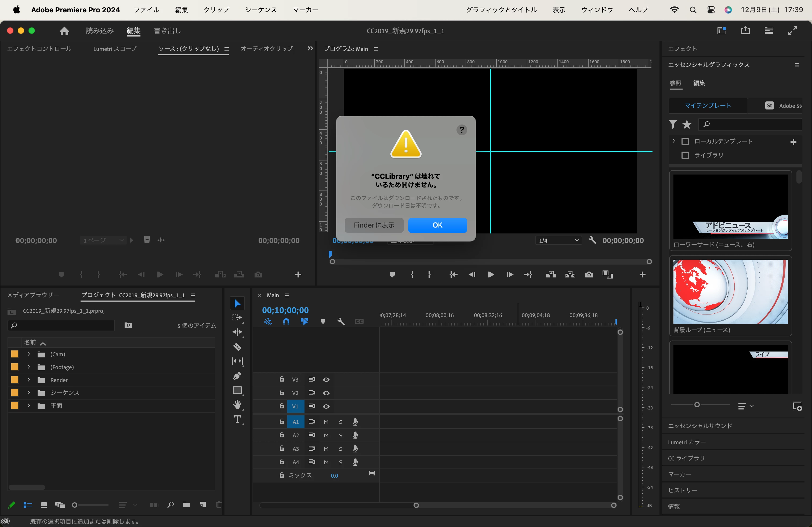Select the Type tool
The image size is (812, 527).
click(237, 419)
